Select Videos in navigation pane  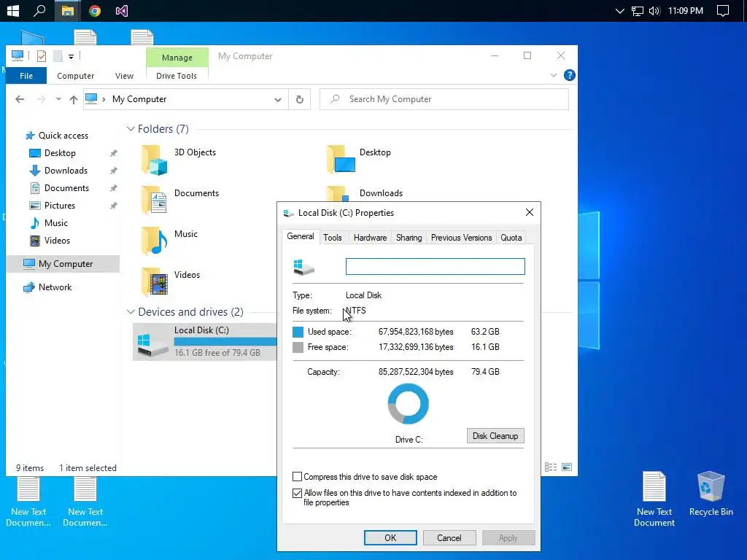click(57, 241)
